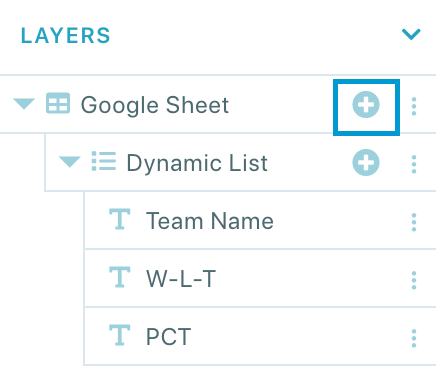Click the Team Name text type icon
Image resolution: width=436 pixels, height=378 pixels.
[120, 219]
